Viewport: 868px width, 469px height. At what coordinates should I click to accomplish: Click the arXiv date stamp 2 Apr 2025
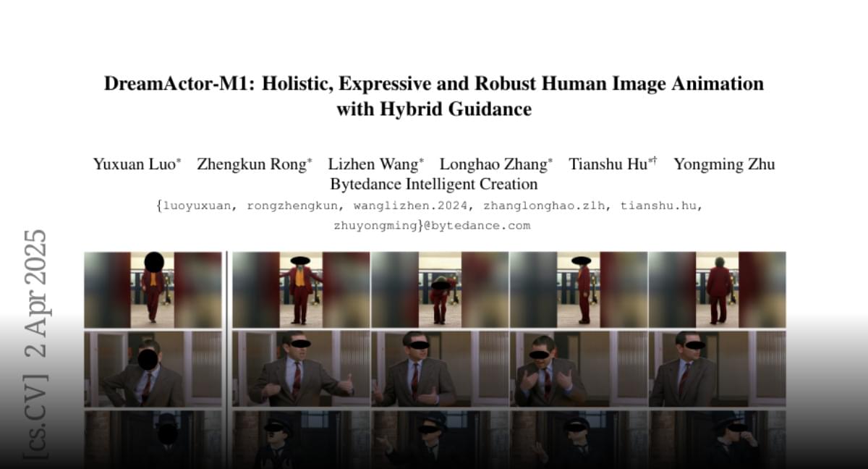35,293
